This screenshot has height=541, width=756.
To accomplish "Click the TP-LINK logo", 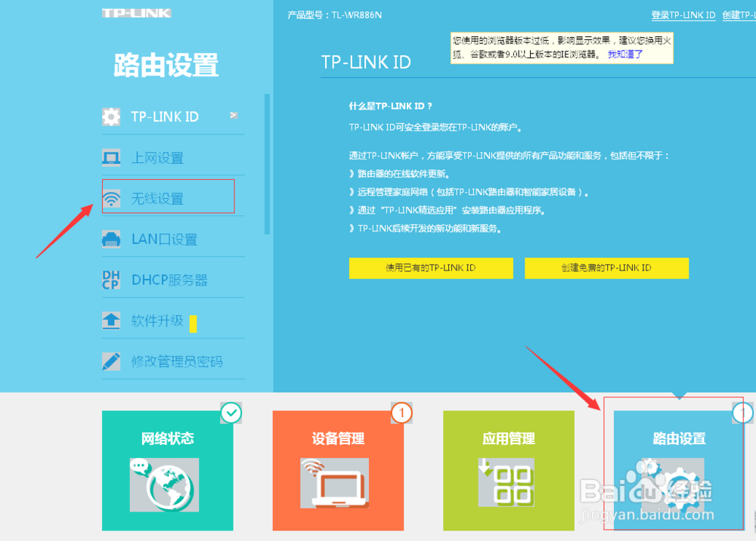I will click(136, 13).
